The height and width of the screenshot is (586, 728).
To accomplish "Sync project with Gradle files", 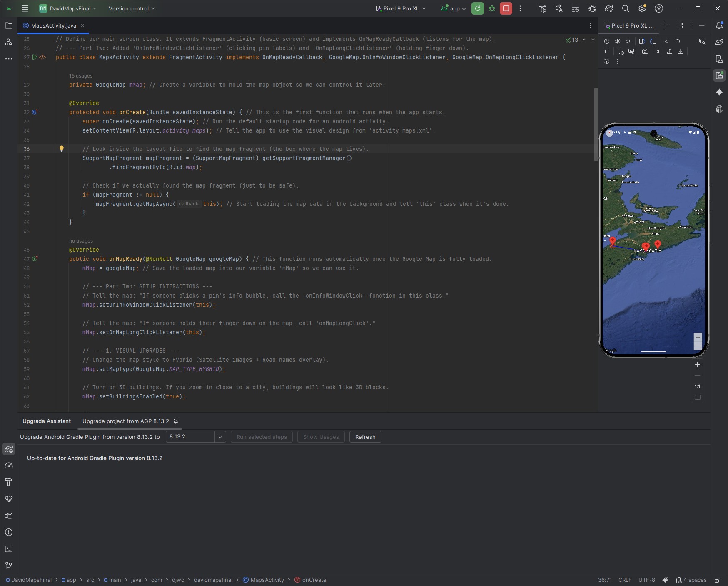I will click(608, 8).
